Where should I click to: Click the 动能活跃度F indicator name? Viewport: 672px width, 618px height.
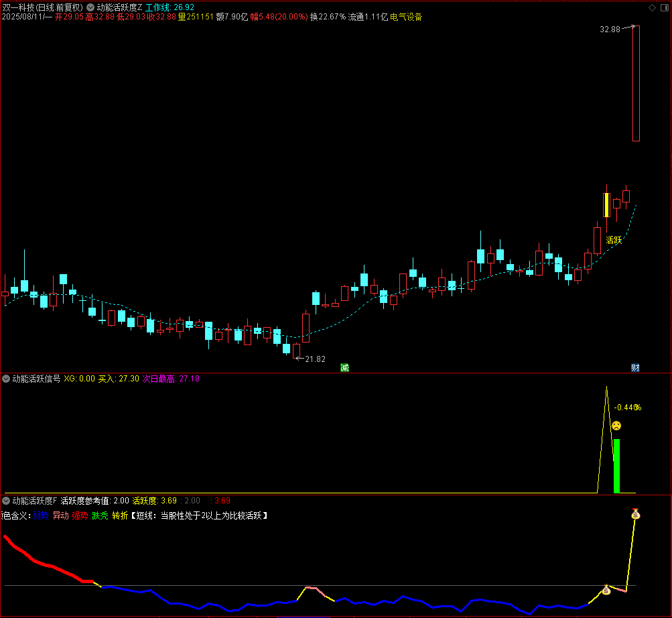[35, 501]
